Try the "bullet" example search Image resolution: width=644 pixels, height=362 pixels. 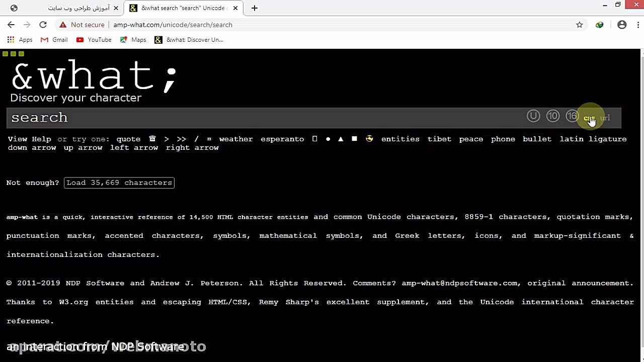pos(537,139)
